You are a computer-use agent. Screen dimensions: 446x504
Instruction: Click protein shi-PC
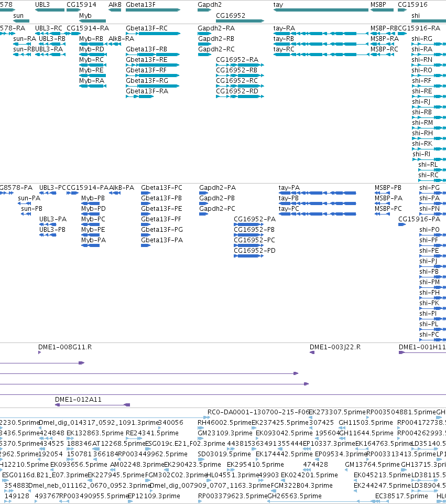[432, 340]
